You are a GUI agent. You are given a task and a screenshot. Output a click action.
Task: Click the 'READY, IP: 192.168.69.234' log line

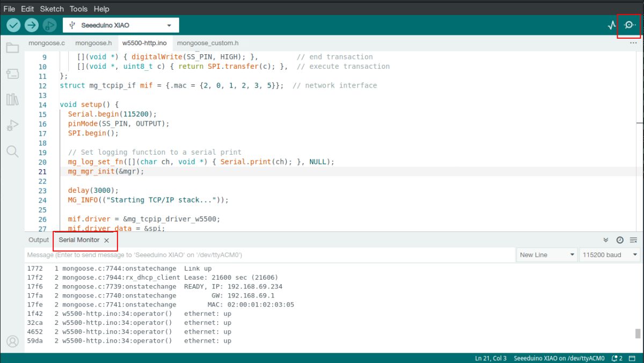[x=155, y=286]
